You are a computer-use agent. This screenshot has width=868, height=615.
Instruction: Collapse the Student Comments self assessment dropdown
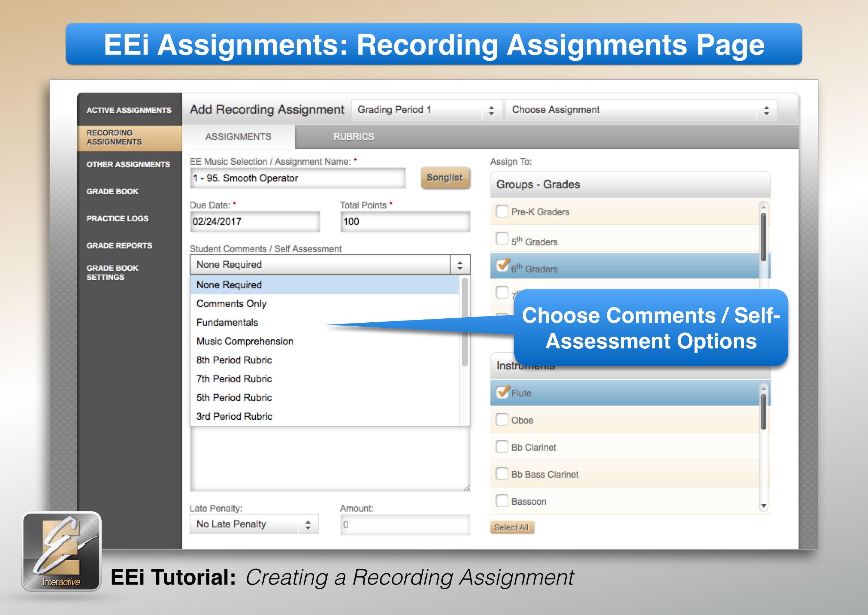pos(330,265)
